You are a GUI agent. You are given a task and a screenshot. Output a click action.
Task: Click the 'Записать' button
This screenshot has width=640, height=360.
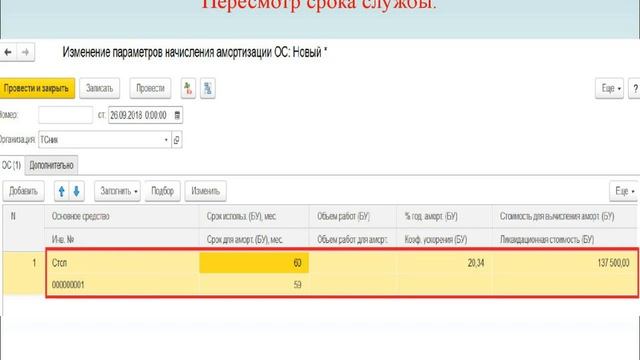(99, 88)
